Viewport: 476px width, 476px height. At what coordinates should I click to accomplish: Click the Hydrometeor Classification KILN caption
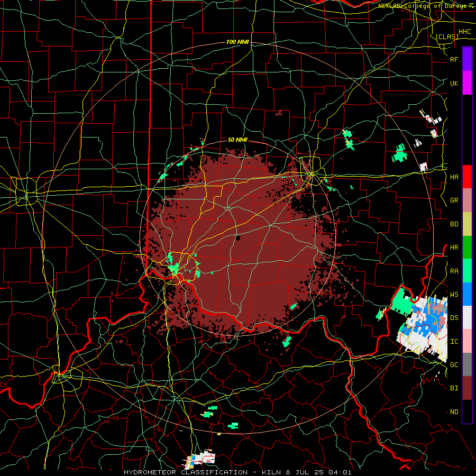tap(237, 472)
